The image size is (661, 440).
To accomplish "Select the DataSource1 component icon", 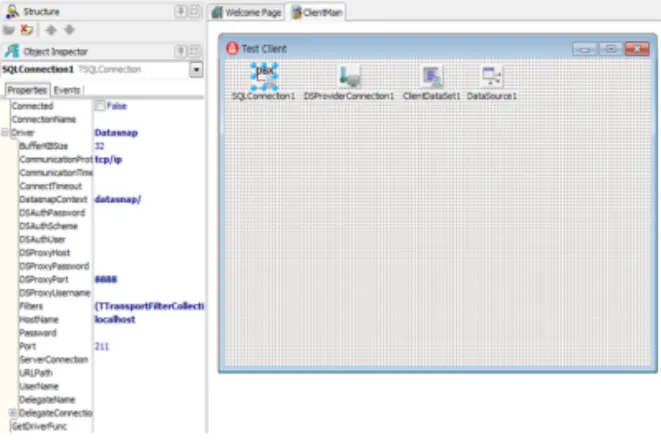I will (492, 76).
